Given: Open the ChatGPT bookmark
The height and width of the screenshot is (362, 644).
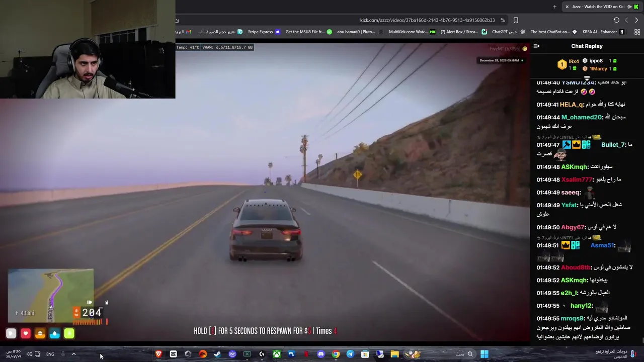Looking at the screenshot, I should (x=508, y=32).
